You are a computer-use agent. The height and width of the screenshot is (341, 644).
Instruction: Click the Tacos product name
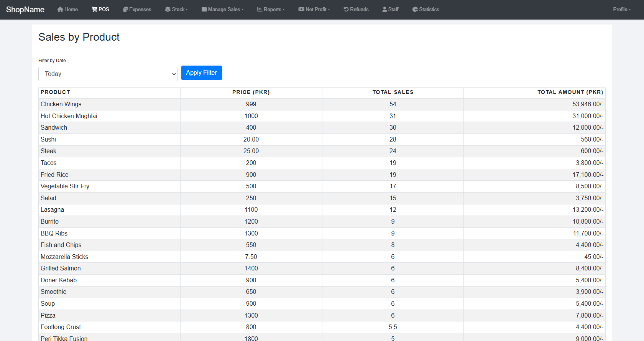click(49, 163)
